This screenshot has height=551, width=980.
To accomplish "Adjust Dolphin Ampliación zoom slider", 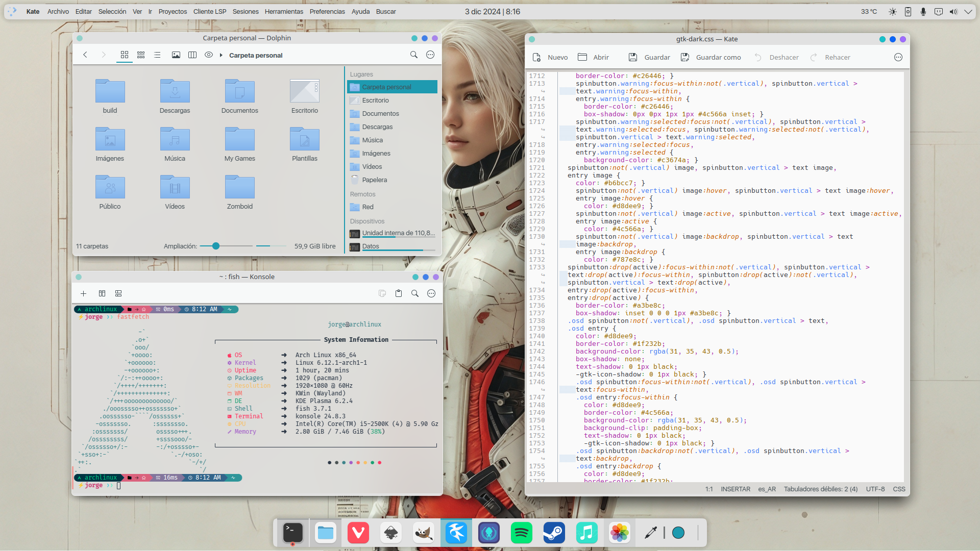I will tap(226, 246).
